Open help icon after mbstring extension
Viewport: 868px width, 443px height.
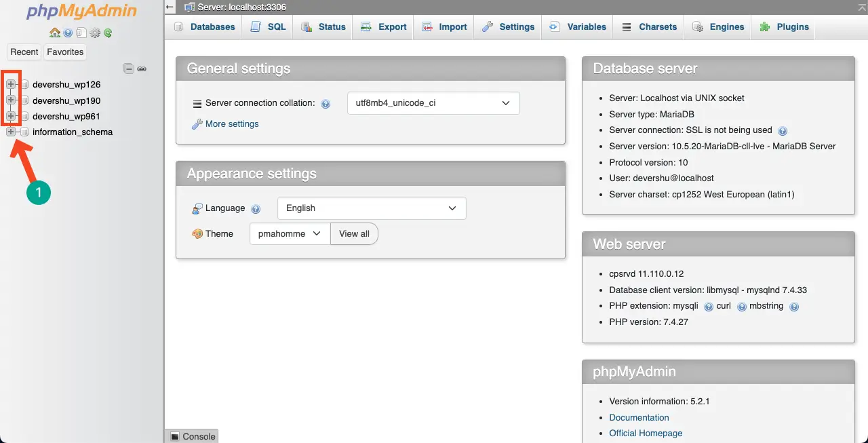[x=794, y=307]
